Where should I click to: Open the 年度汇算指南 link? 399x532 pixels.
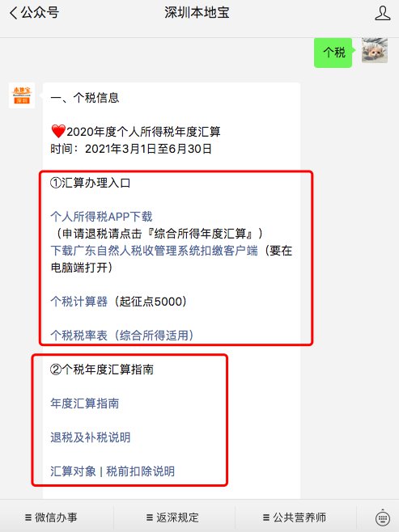coord(84,403)
